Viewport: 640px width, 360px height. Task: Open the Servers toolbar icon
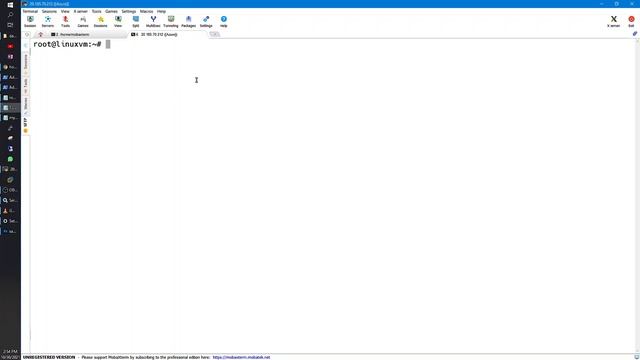click(x=48, y=21)
